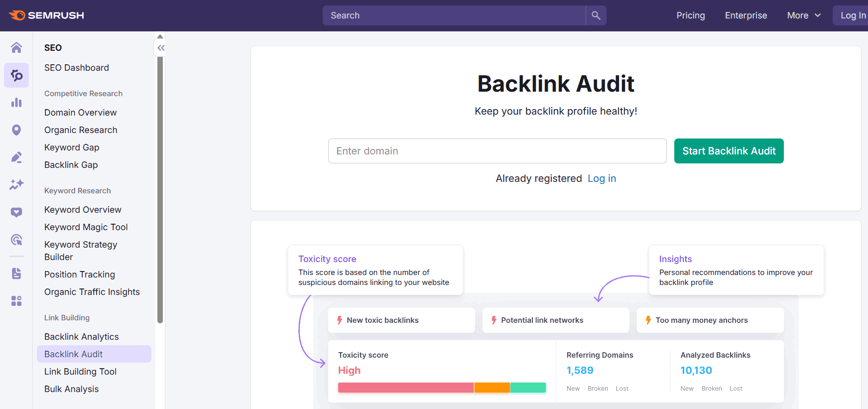Click Potential link networks card

click(x=556, y=320)
